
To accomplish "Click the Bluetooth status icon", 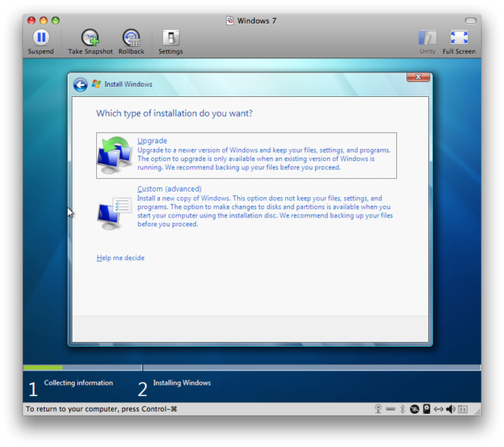I will pyautogui.click(x=402, y=409).
